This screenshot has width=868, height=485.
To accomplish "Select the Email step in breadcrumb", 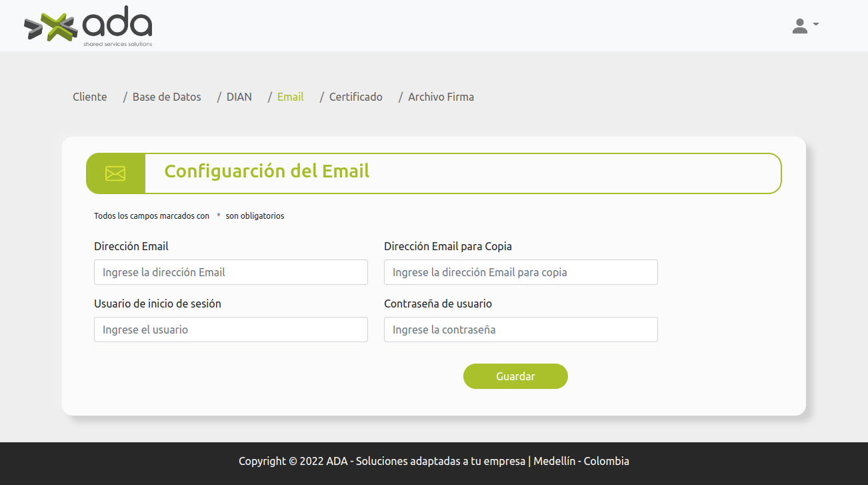I will [x=290, y=97].
